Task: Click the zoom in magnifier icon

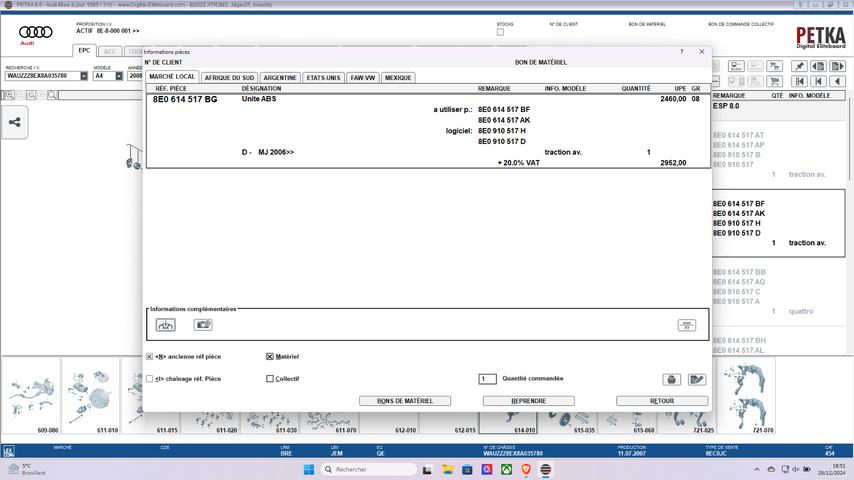Action: 10,95
